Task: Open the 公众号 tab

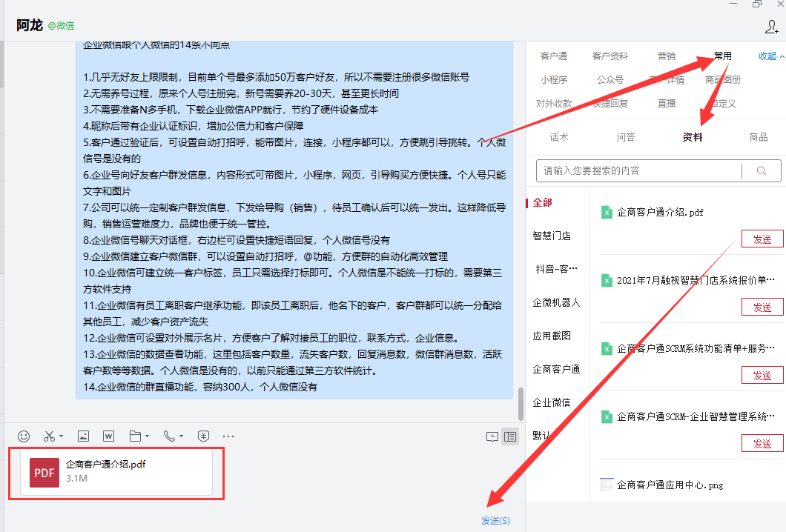Action: [x=610, y=79]
